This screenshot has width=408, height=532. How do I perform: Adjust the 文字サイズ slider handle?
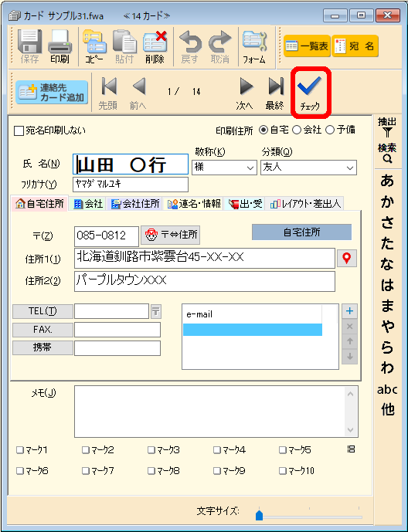[x=259, y=515]
